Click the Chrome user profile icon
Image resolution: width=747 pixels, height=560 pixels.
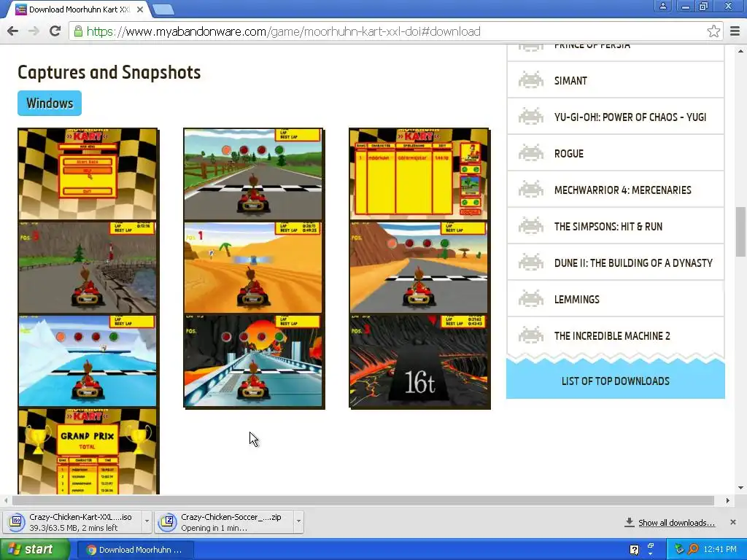[662, 6]
